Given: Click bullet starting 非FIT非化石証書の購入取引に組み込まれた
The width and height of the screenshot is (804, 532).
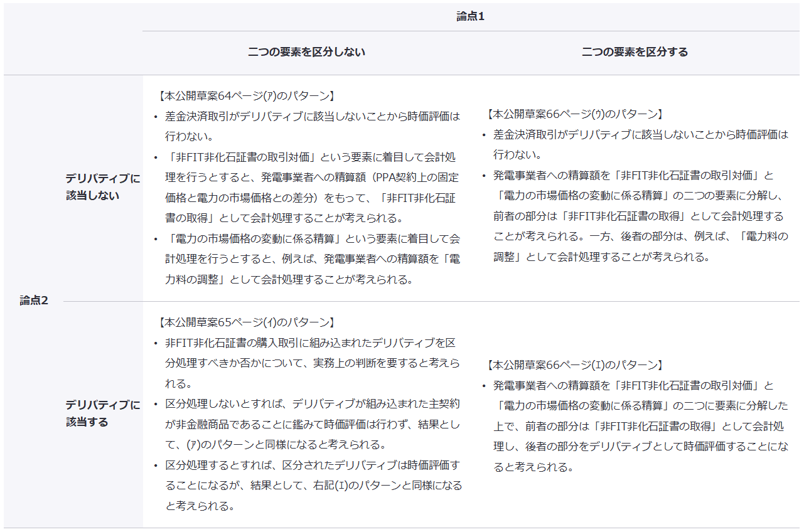Looking at the screenshot, I should [x=312, y=363].
